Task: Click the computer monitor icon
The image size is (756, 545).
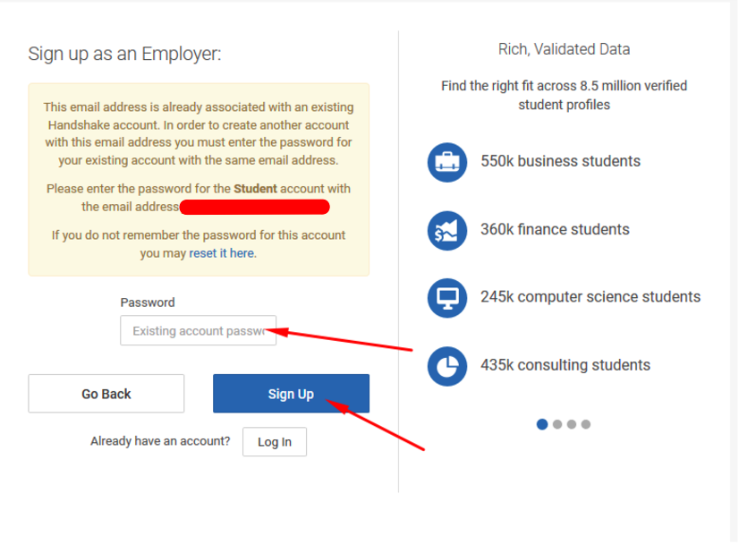Action: coord(447,297)
